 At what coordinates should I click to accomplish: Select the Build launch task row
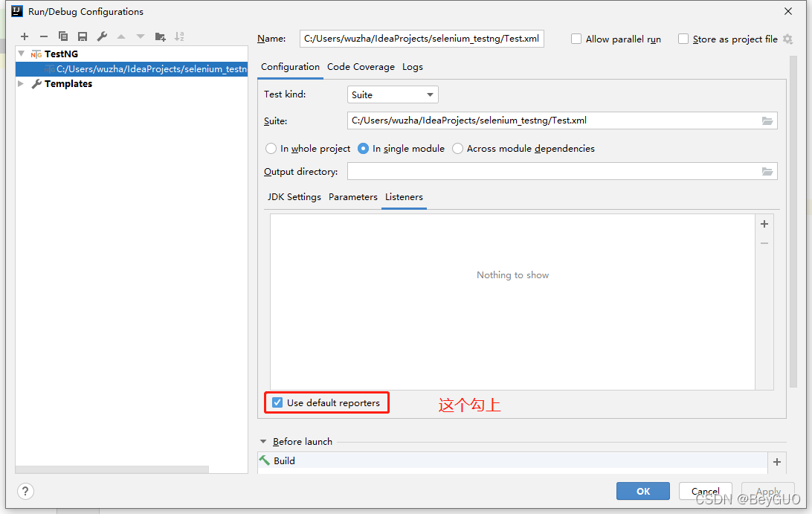tap(512, 460)
